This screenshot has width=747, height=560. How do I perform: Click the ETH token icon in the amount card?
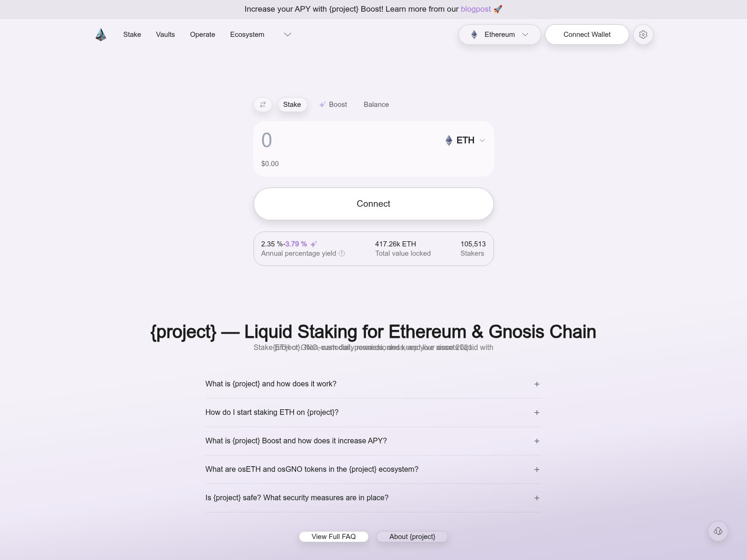pyautogui.click(x=449, y=140)
